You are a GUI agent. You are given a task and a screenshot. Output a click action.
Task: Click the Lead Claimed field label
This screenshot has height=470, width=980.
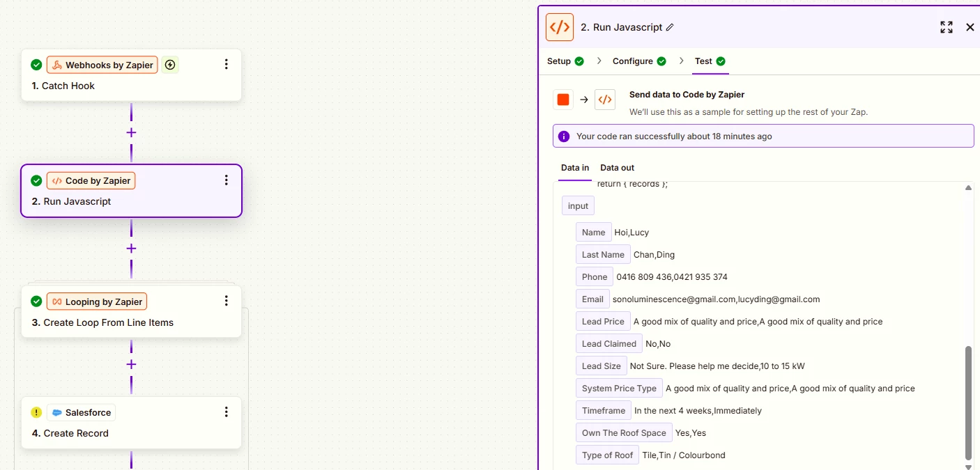pyautogui.click(x=609, y=343)
